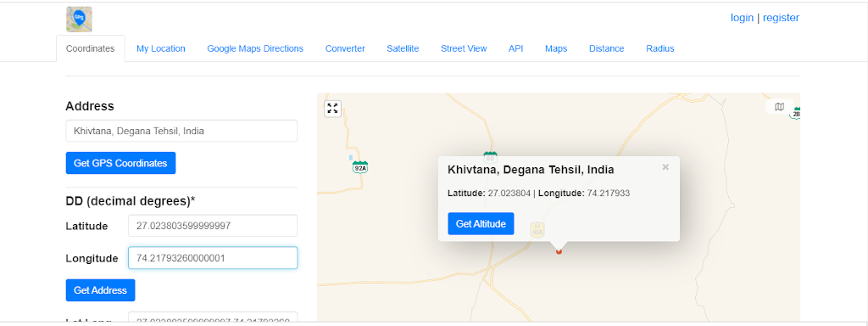
Task: Focus the Address input field
Action: point(181,131)
